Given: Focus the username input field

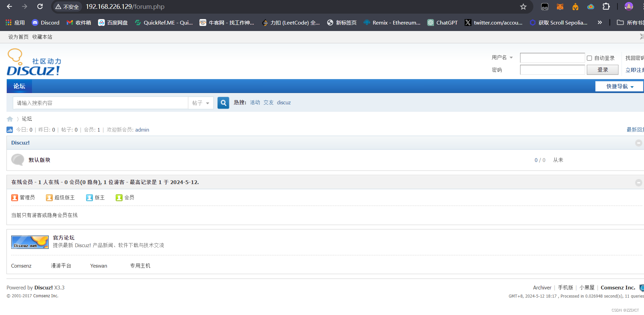Looking at the screenshot, I should click(x=552, y=58).
